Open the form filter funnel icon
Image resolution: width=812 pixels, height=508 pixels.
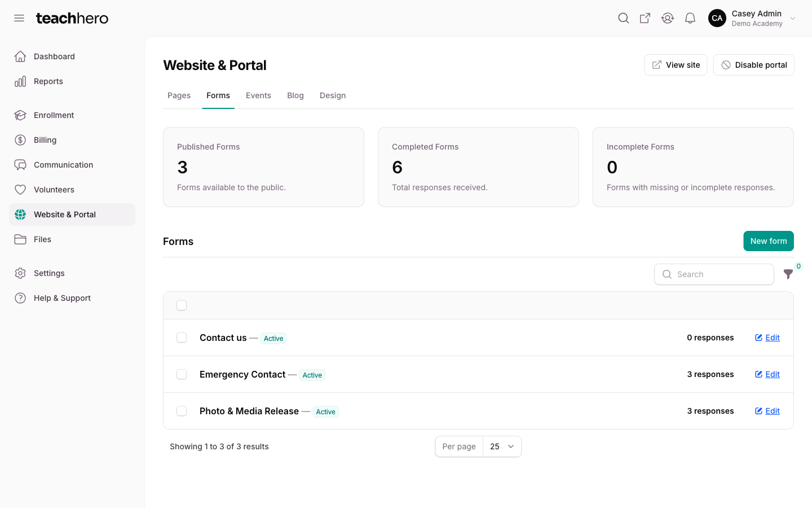tap(788, 274)
